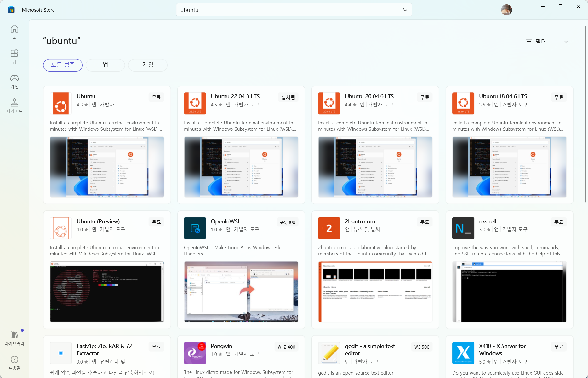The height and width of the screenshot is (378, 588).
Task: Click the search magnifier icon
Action: (x=405, y=10)
